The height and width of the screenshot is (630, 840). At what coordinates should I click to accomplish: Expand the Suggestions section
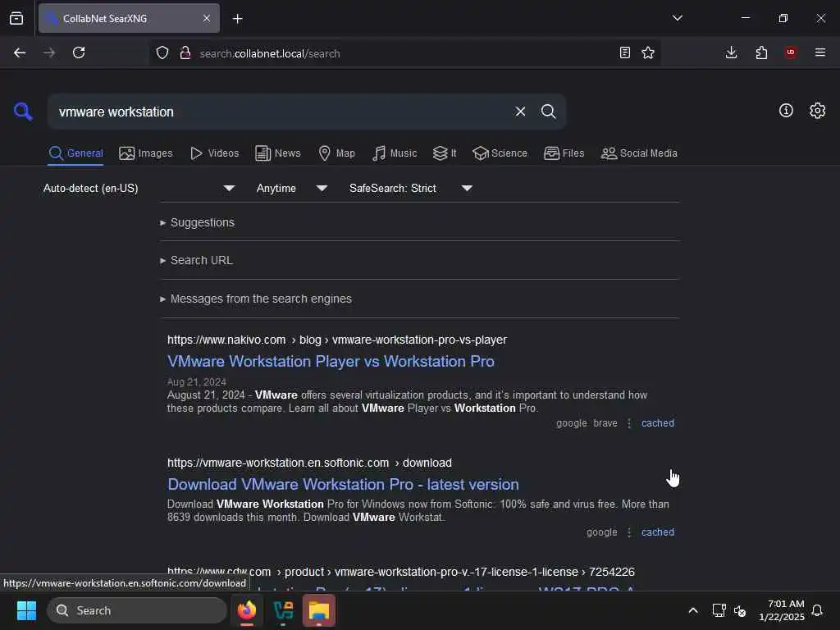[197, 222]
